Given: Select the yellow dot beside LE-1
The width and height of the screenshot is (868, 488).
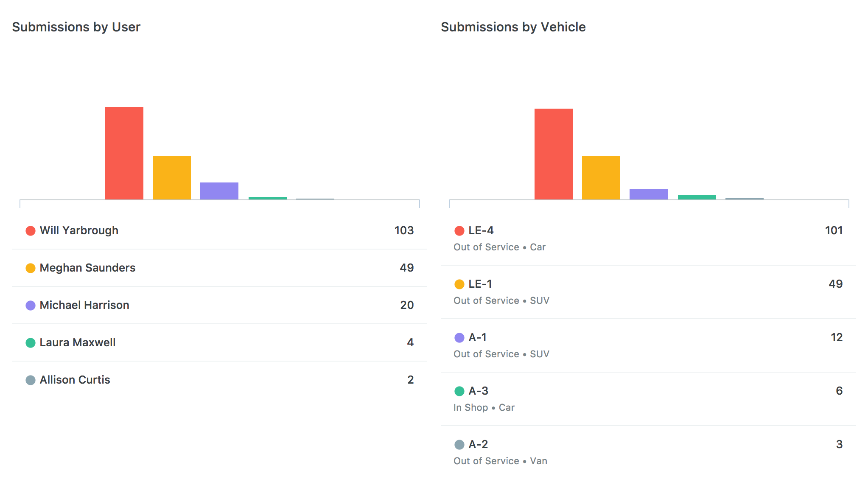Looking at the screenshot, I should tap(459, 284).
